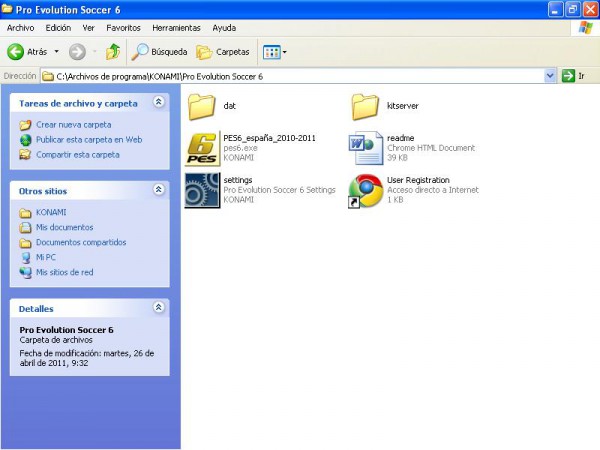This screenshot has height=450, width=600.
Task: Click the readme file name label
Action: (x=400, y=138)
